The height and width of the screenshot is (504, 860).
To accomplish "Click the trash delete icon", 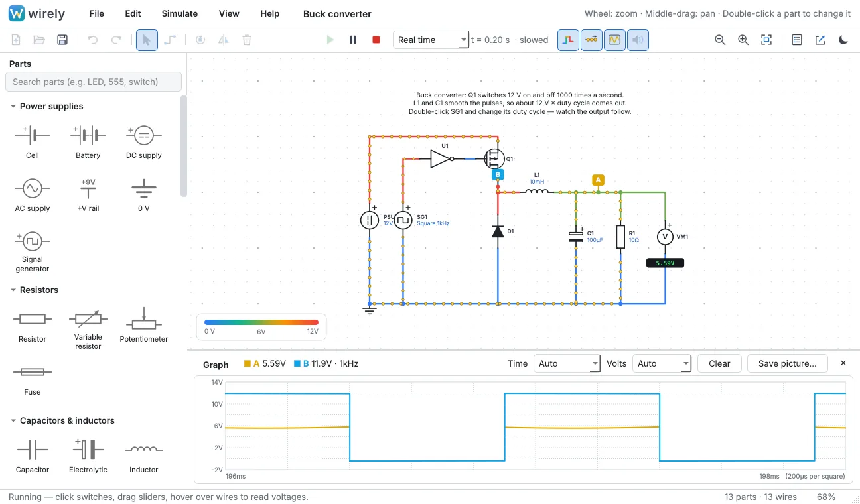I will click(247, 40).
